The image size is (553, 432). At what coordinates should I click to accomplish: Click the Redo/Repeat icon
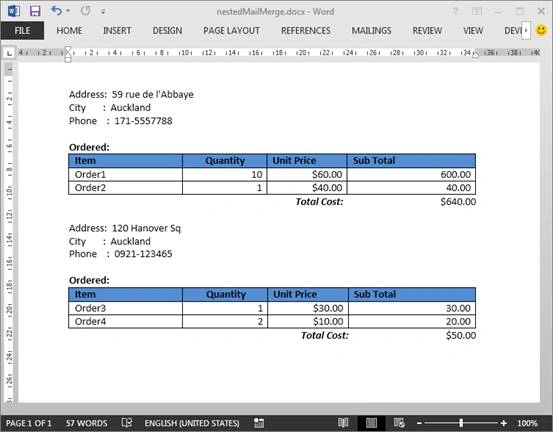click(85, 11)
